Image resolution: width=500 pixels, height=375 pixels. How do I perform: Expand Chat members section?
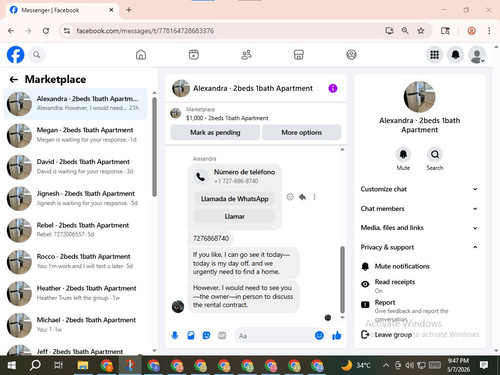tap(419, 208)
